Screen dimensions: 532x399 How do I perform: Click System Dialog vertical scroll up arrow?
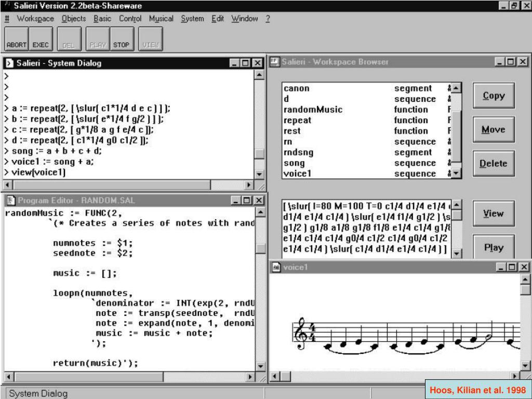[x=259, y=75]
